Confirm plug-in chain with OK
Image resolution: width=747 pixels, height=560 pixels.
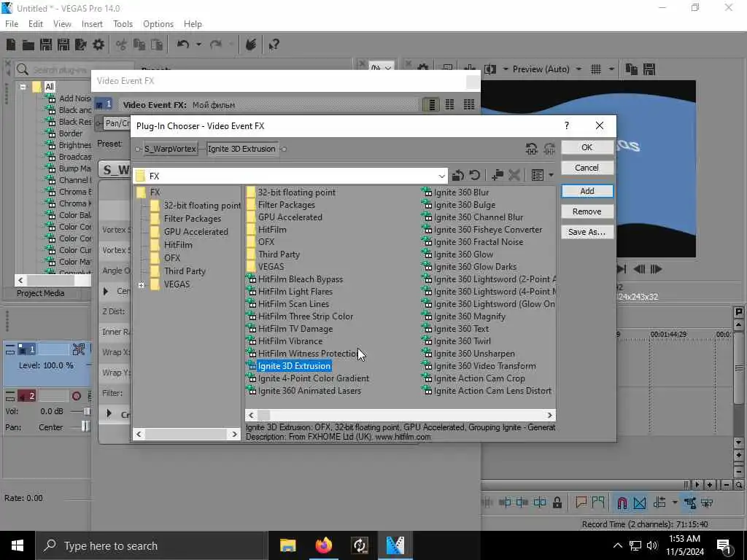(587, 147)
